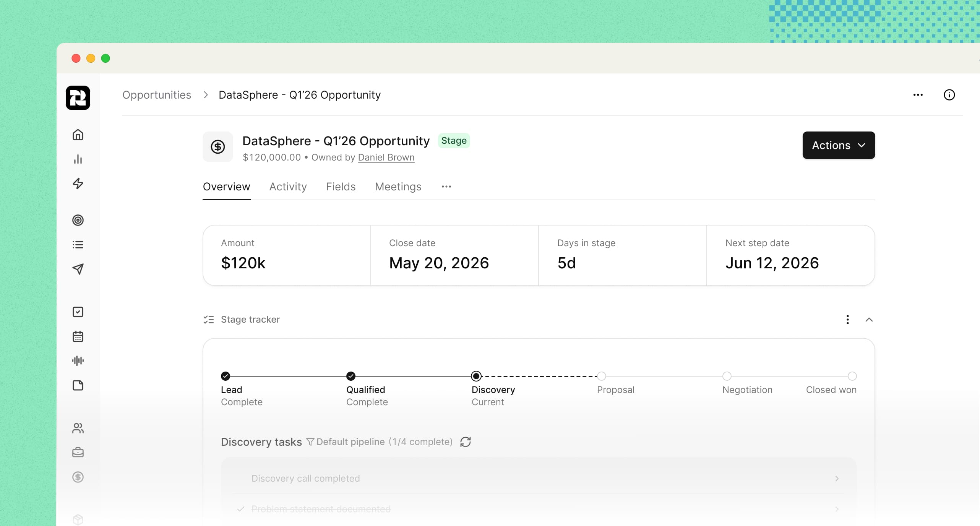Screen dimensions: 980x526
Task: Open the note document icon in sidebar
Action: (x=78, y=385)
